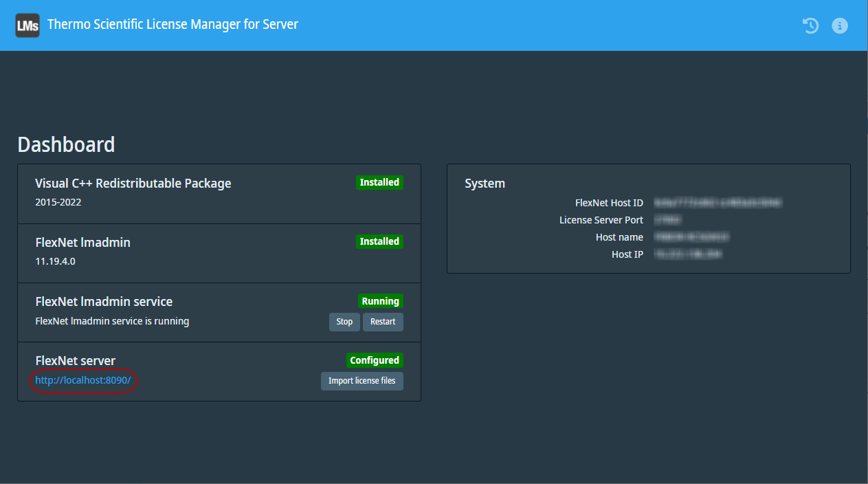Click the Running status badge
Image resolution: width=868 pixels, height=484 pixels.
pos(381,301)
